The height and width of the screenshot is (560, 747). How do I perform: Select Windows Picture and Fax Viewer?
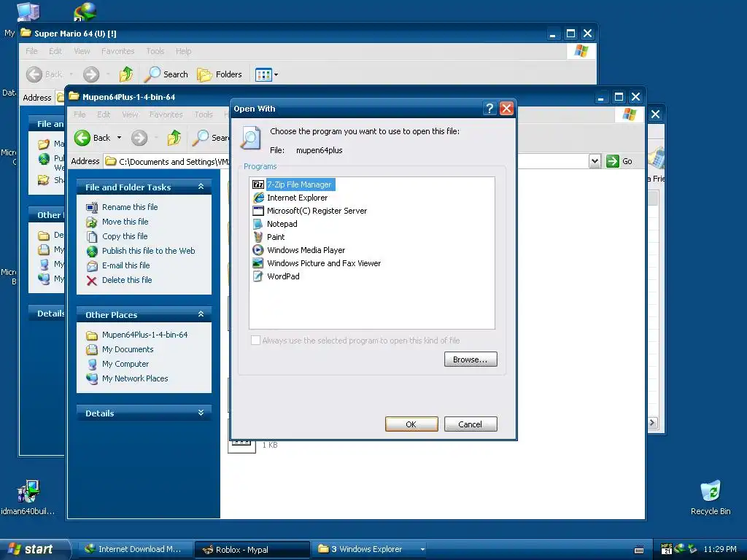coord(323,262)
